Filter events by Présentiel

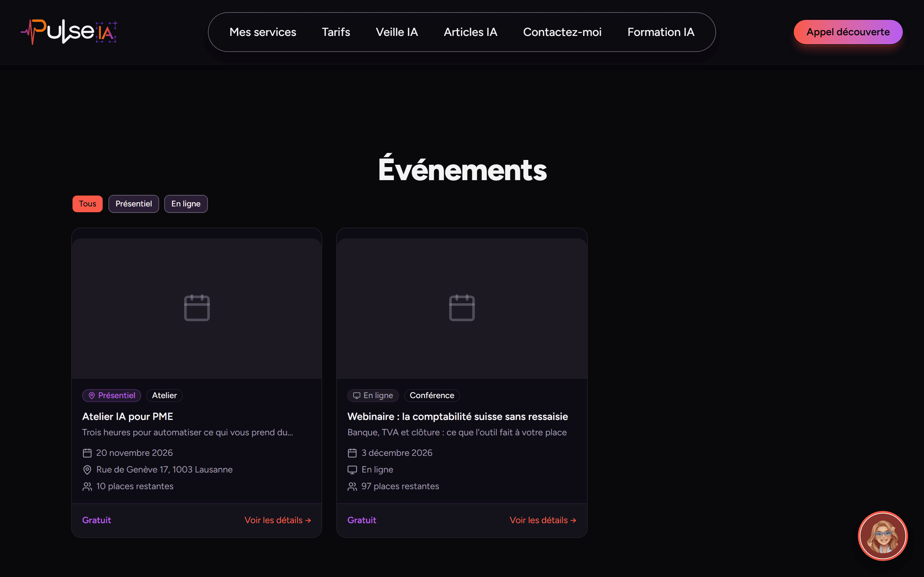click(x=134, y=204)
